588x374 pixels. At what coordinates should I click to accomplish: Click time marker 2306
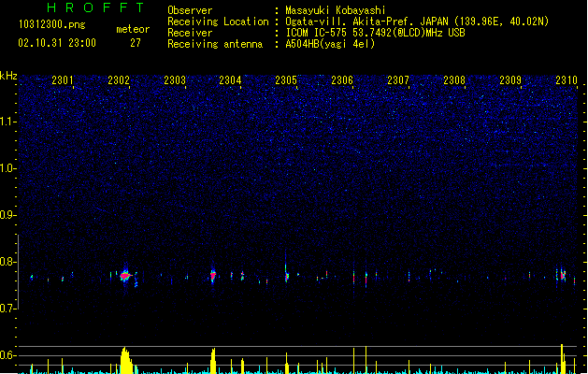point(342,80)
